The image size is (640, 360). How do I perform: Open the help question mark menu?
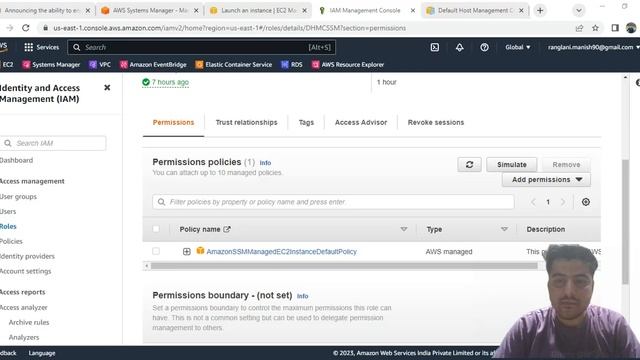click(484, 47)
